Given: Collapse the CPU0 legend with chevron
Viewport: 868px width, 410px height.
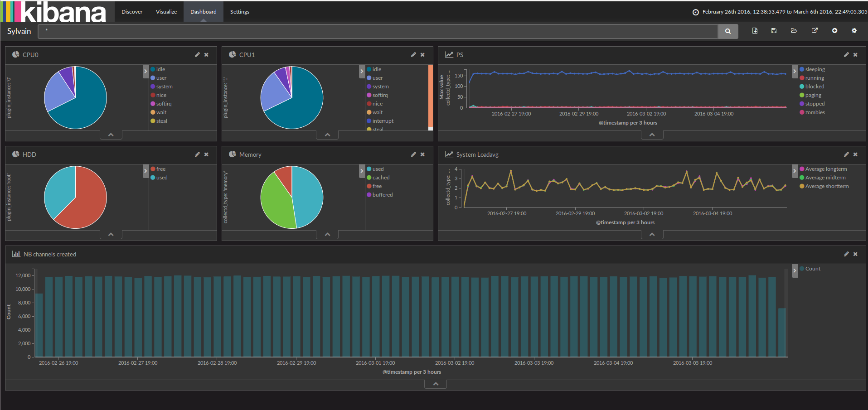Looking at the screenshot, I should click(x=145, y=71).
